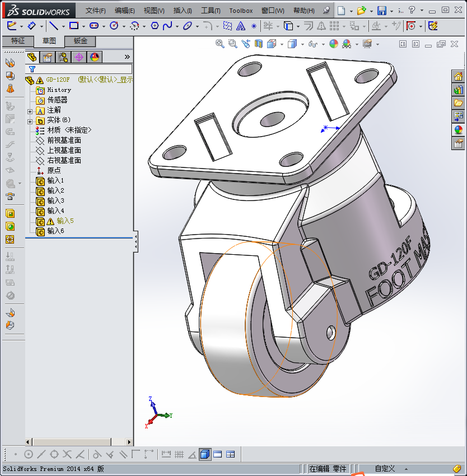Click the Rapid Sketch icon
Viewport: 467px width, 476px height.
click(x=433, y=26)
